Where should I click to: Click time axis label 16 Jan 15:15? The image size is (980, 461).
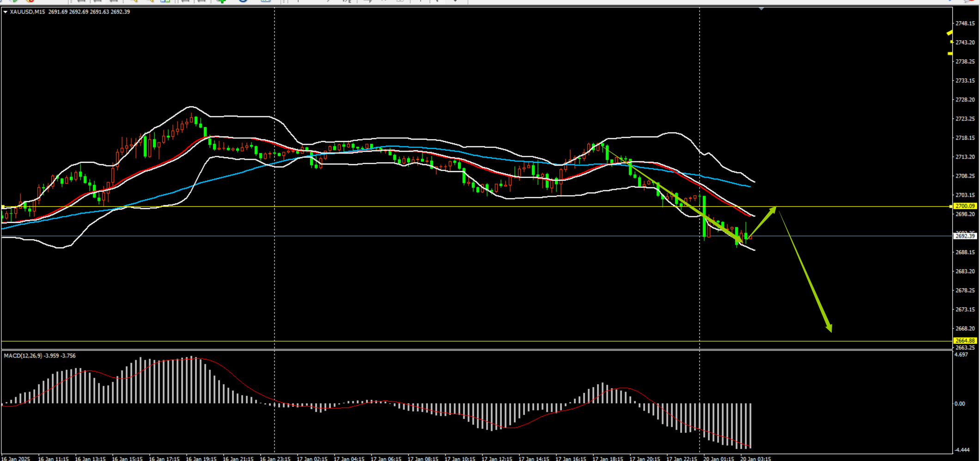pos(128,459)
